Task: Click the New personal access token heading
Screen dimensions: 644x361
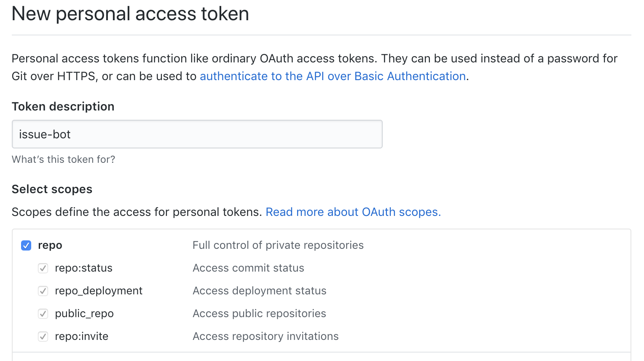Action: click(130, 14)
